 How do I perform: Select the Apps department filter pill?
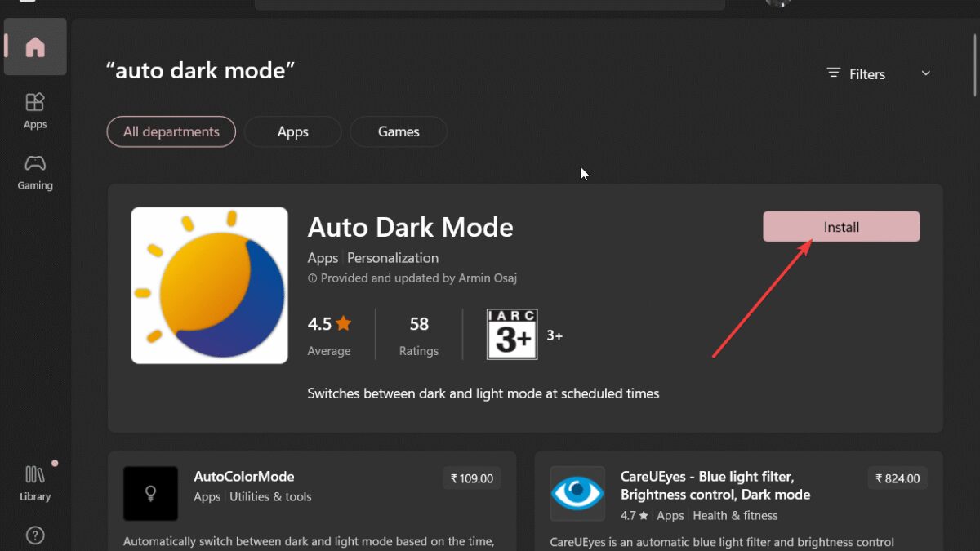click(292, 131)
